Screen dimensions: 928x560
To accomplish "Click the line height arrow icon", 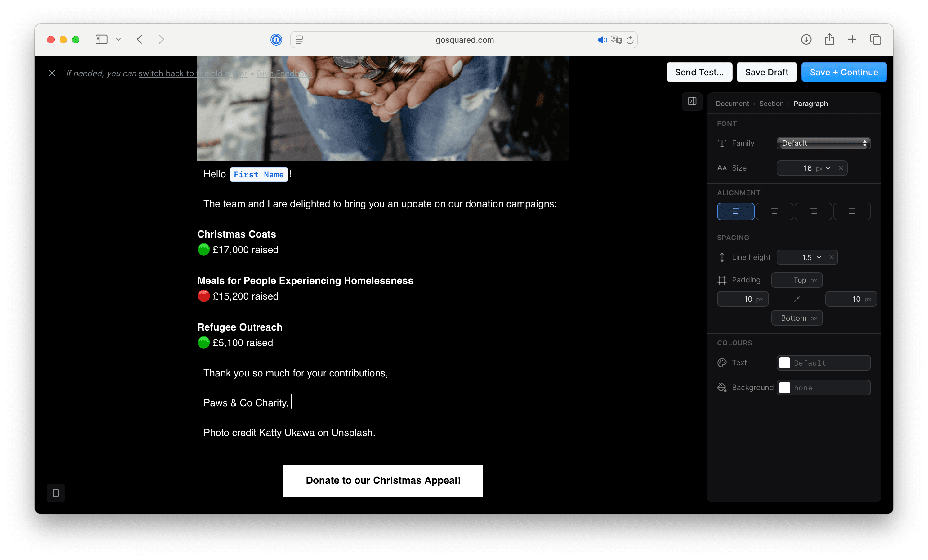I will (x=722, y=257).
